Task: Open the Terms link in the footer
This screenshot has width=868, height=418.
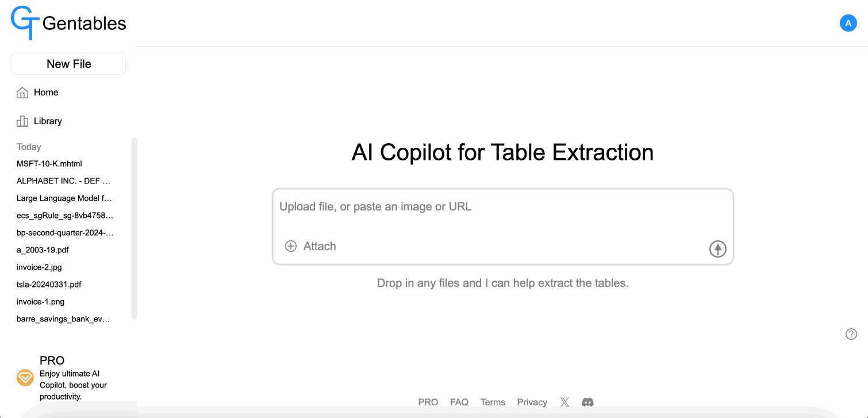Action: point(493,402)
